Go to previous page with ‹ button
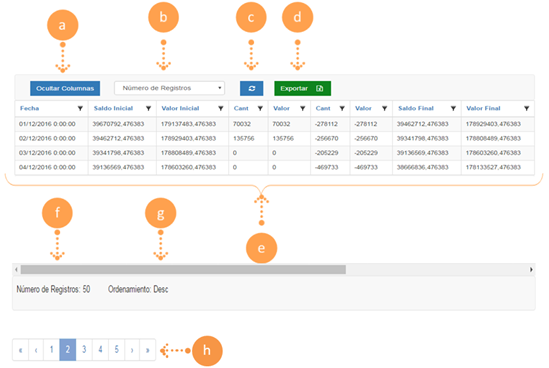549x368 pixels. pyautogui.click(x=36, y=349)
